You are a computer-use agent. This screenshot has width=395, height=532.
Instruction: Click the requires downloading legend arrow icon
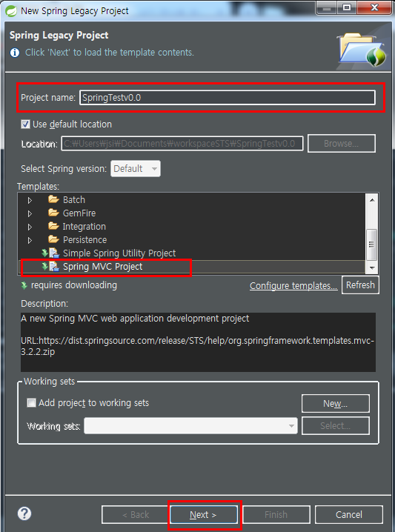tap(24, 285)
